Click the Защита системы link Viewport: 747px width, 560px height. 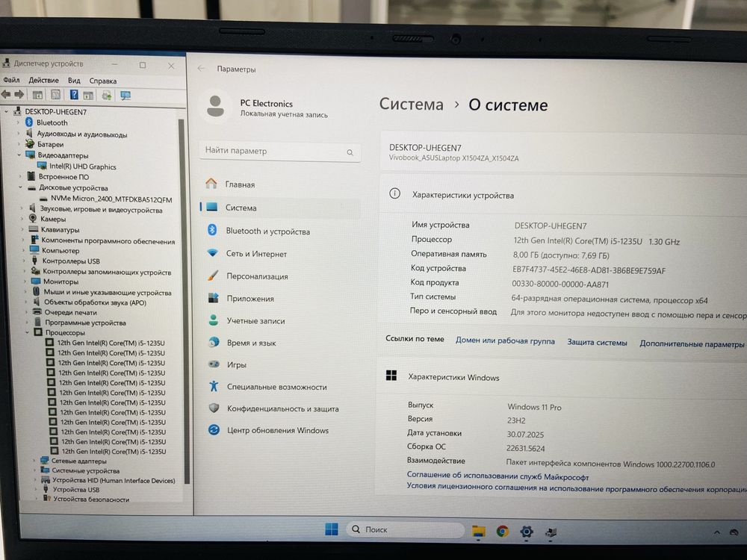(597, 343)
